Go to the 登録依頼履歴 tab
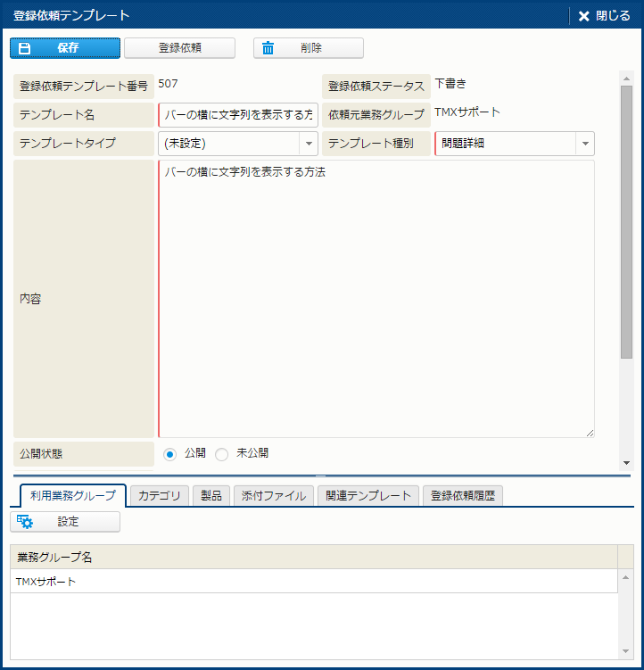644x670 pixels. (463, 496)
